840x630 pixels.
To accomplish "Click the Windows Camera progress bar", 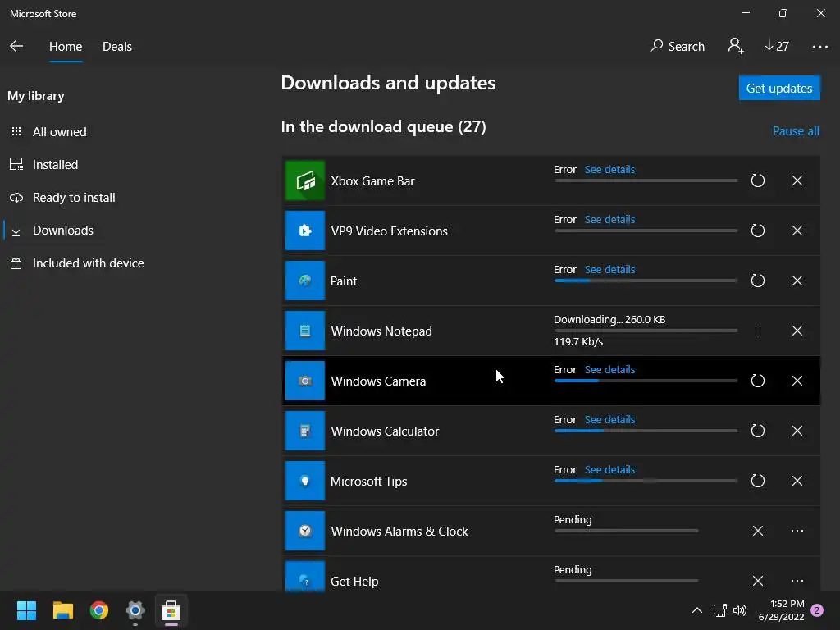I will point(646,381).
